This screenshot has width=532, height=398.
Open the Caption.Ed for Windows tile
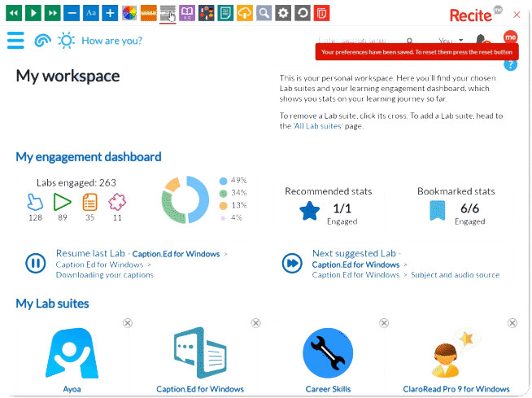200,353
